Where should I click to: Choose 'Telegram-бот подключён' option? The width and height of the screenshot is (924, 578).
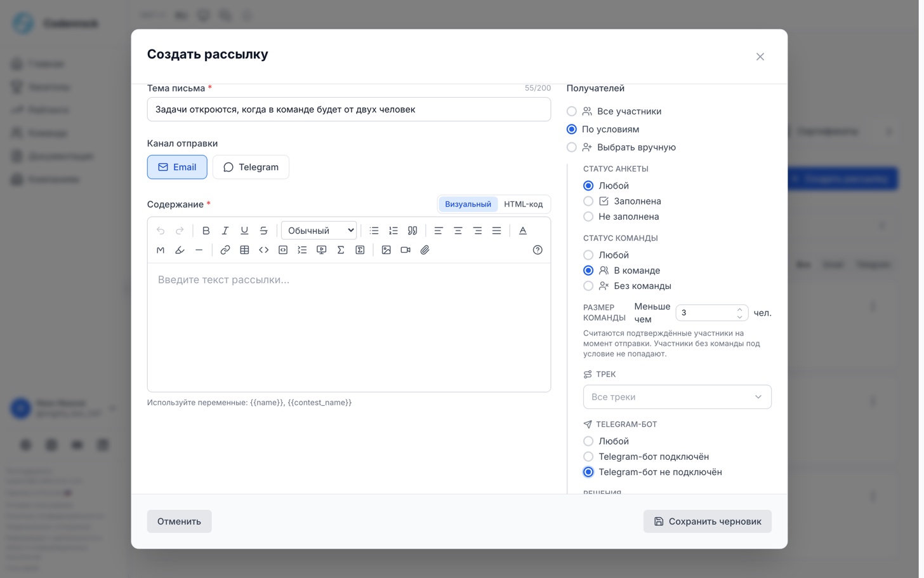[x=645, y=457]
